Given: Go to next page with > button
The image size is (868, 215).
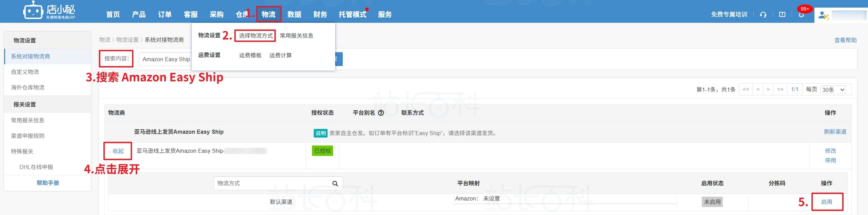Looking at the screenshot, I should point(768,89).
